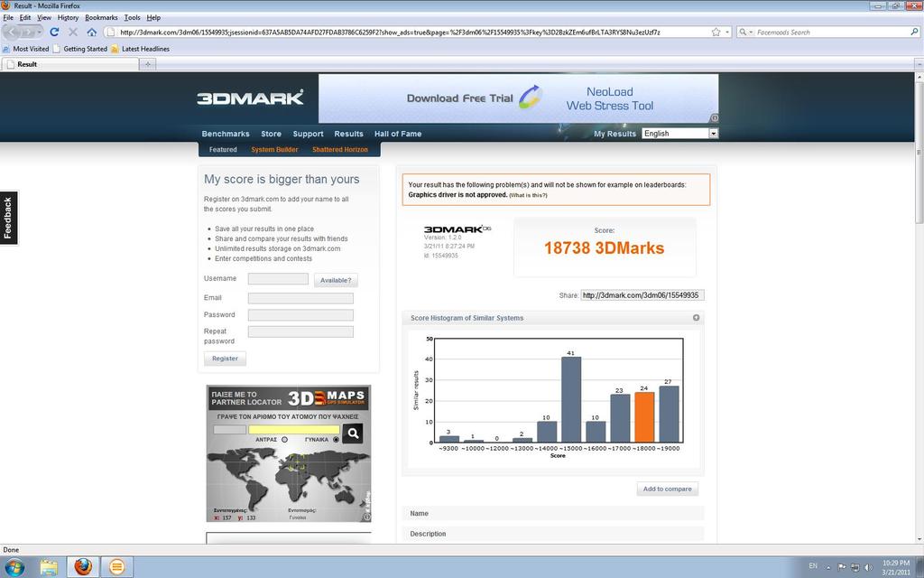Click the orange ~18000 histogram bar
The width and height of the screenshot is (924, 578).
(644, 417)
